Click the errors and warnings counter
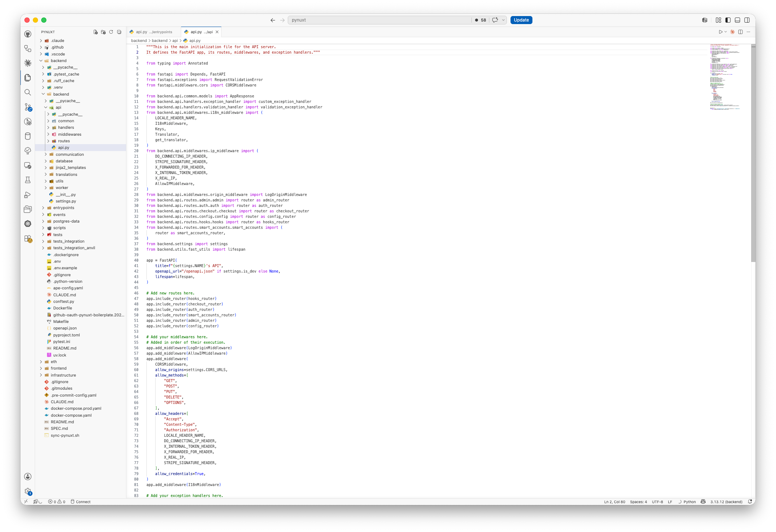 [57, 502]
